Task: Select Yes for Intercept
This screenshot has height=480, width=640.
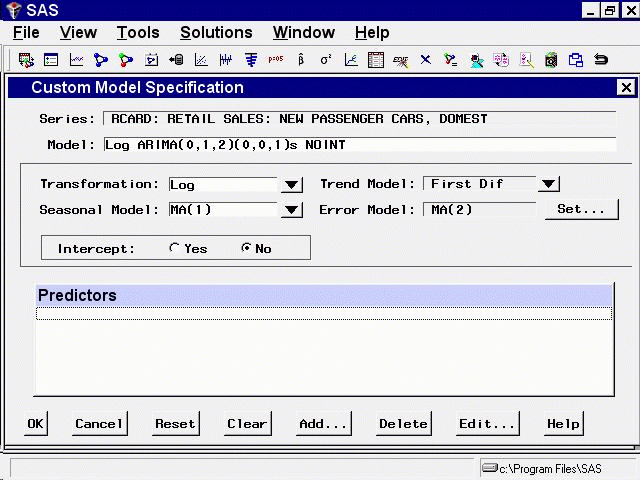Action: click(x=174, y=248)
